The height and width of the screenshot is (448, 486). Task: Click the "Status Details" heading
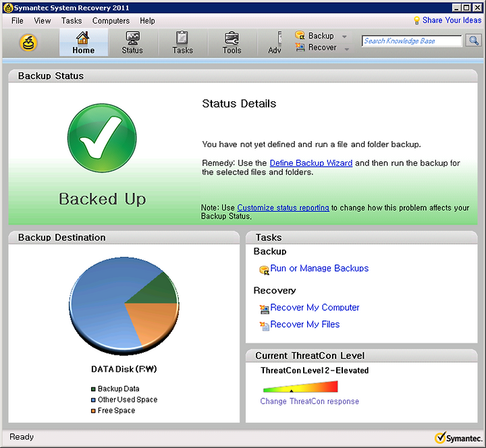tap(239, 103)
